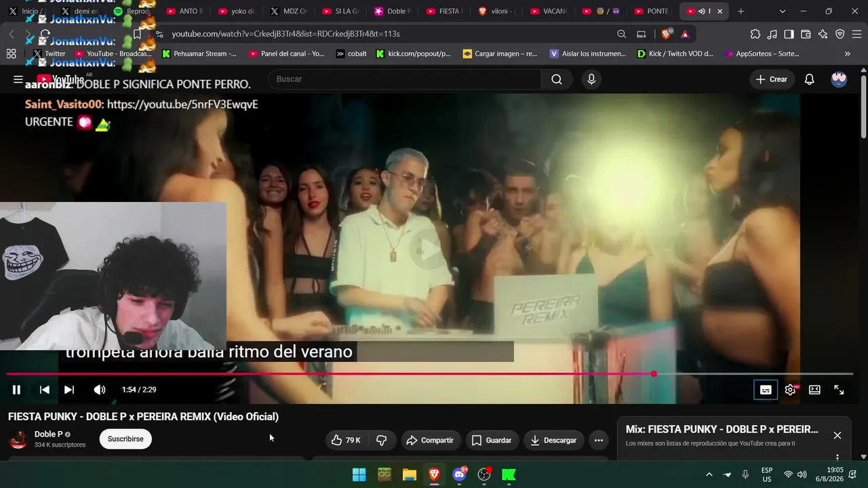Image resolution: width=868 pixels, height=488 pixels.
Task: Open the Doble P channel name link
Action: pyautogui.click(x=49, y=434)
